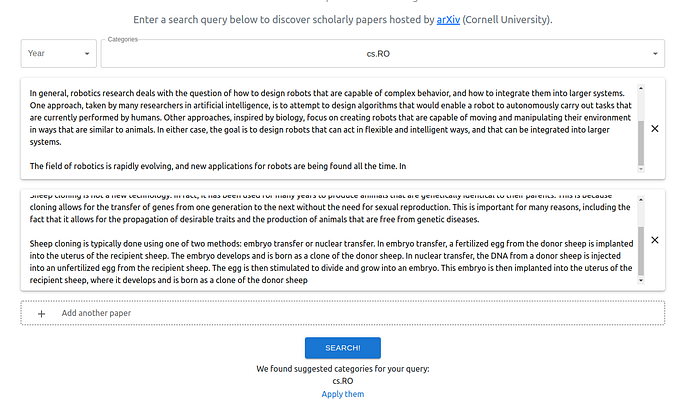Click the plus icon to add paper
700x402 pixels.
[42, 314]
